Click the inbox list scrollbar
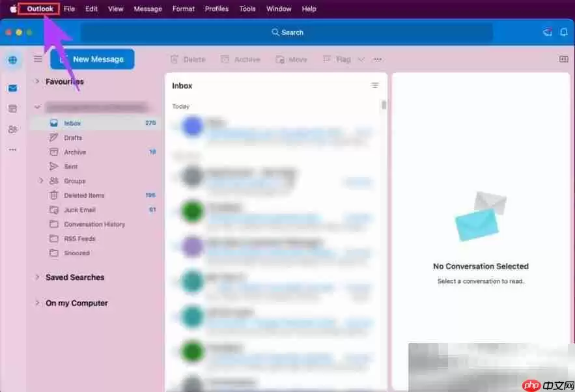 click(384, 105)
